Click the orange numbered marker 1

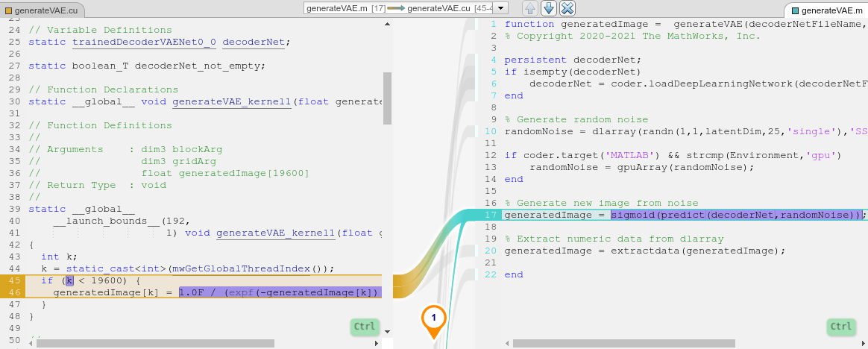click(433, 318)
